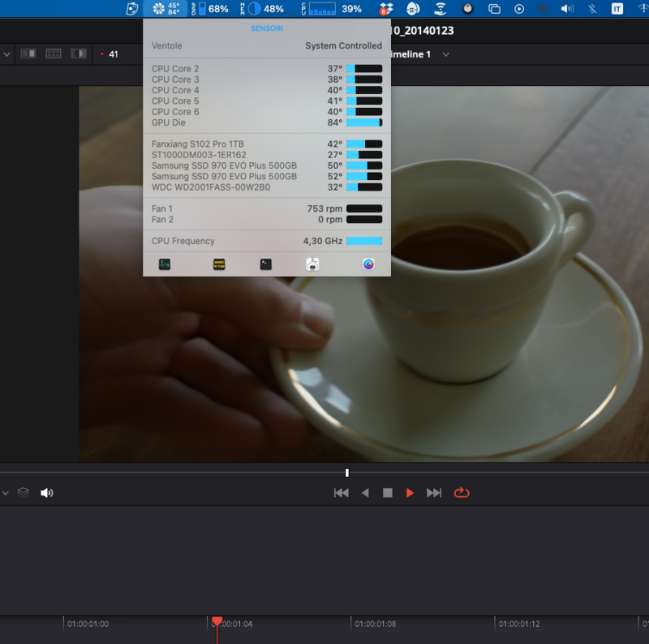Expand the chevron beside the layers icon
This screenshot has width=649, height=644.
coord(6,492)
